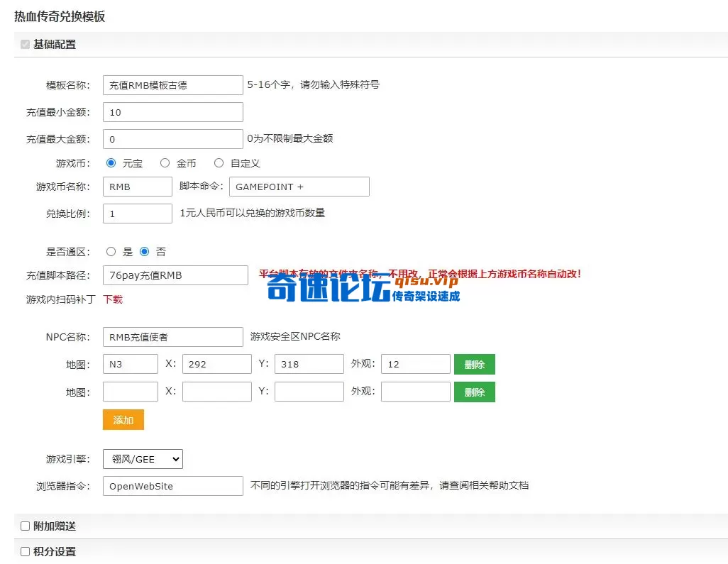The image size is (728, 564).
Task: Focus the 充值最小金额 field
Action: [172, 112]
